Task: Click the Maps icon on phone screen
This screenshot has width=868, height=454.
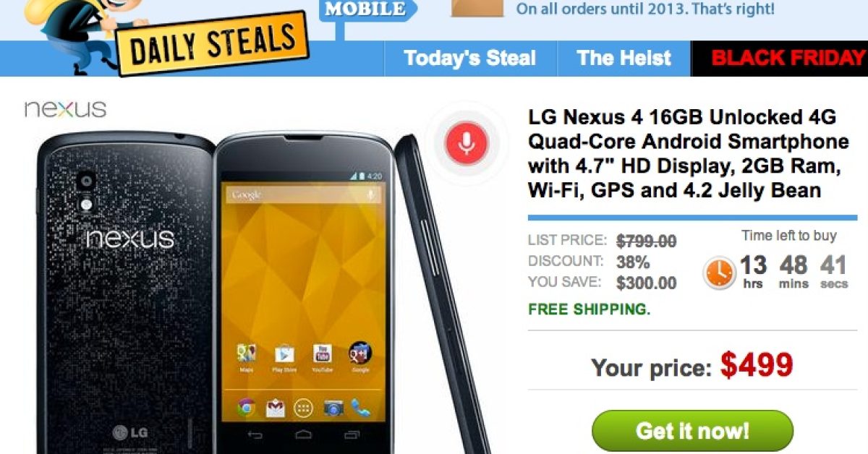Action: pos(247,354)
